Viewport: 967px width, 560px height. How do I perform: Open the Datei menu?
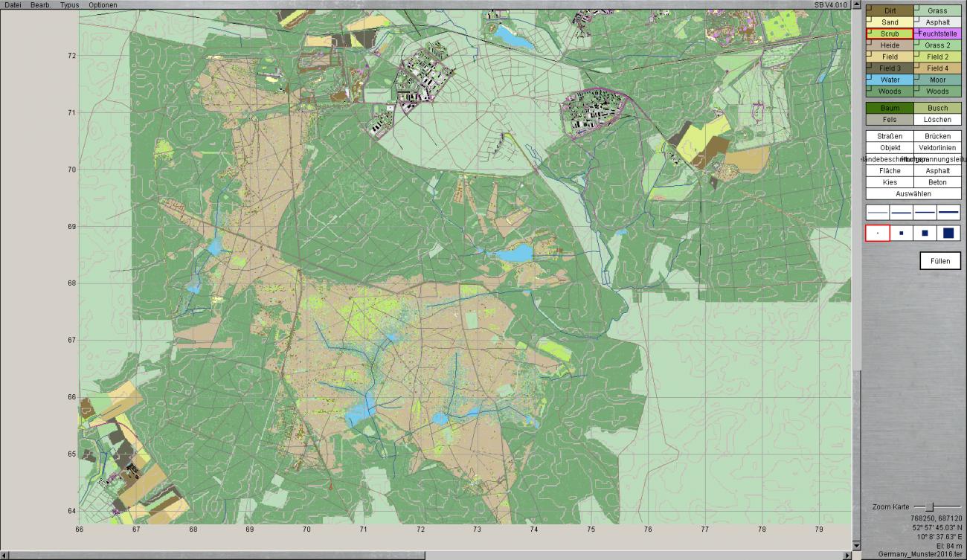point(13,5)
